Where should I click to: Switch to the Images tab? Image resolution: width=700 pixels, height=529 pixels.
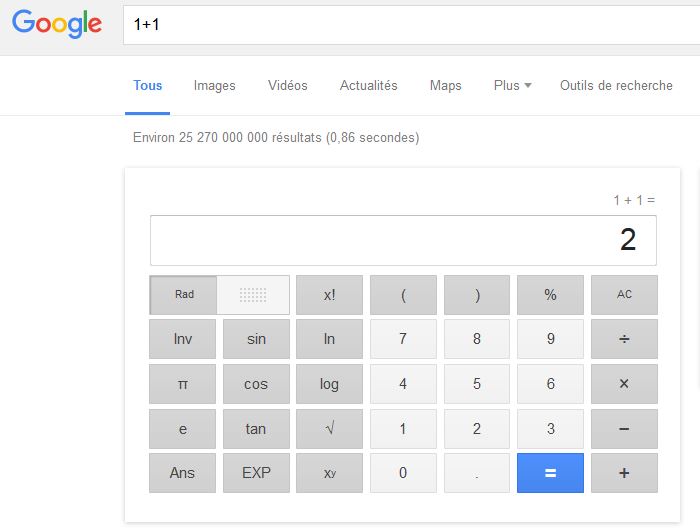coord(215,86)
